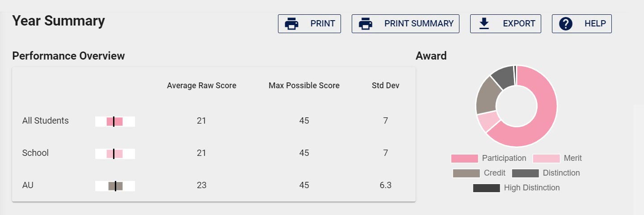Toggle the High Distinction legend swatch
This screenshot has width=644, height=215.
pyautogui.click(x=486, y=188)
